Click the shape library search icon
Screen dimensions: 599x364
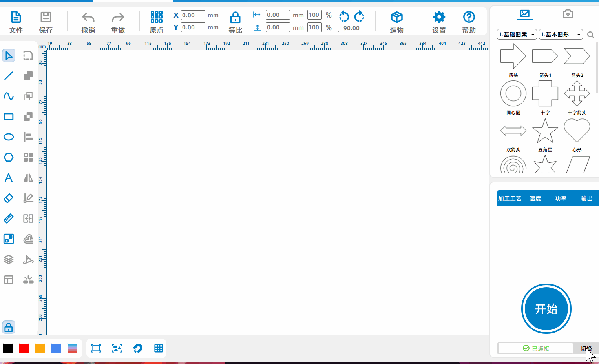pyautogui.click(x=590, y=35)
